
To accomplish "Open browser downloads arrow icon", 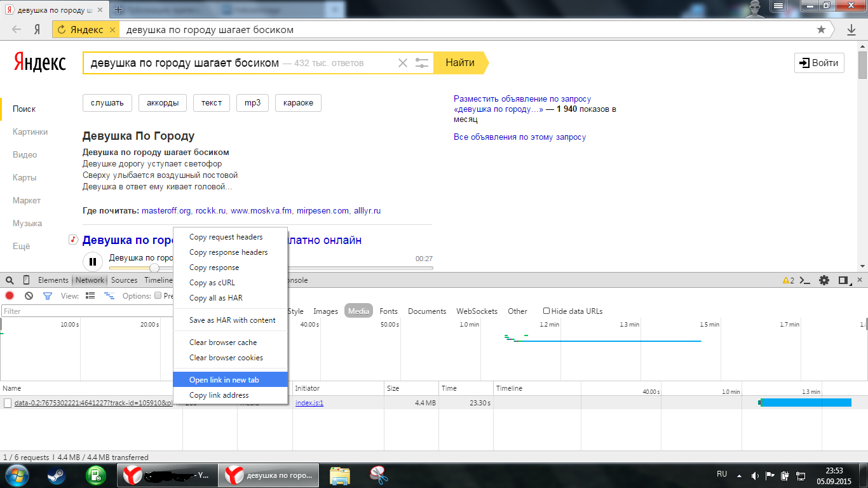I will coord(851,30).
